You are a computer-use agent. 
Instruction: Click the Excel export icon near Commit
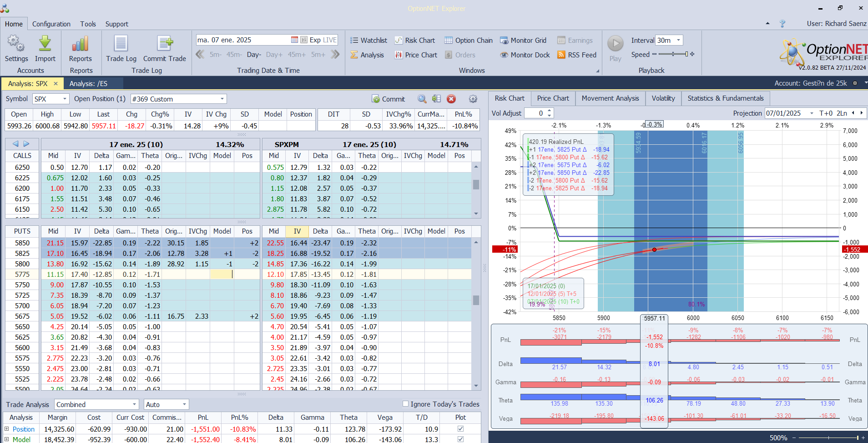click(x=437, y=99)
